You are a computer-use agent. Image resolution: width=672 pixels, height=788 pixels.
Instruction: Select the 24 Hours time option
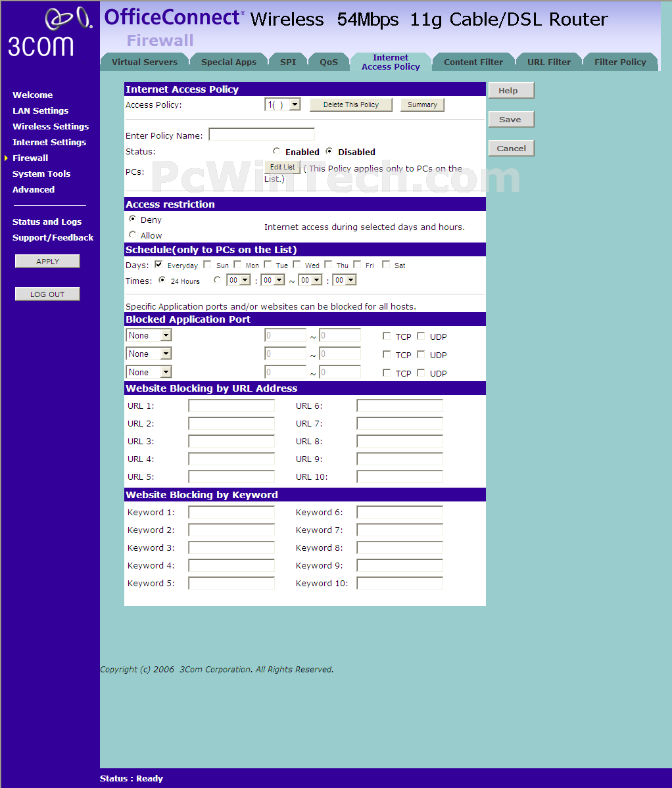click(x=162, y=281)
